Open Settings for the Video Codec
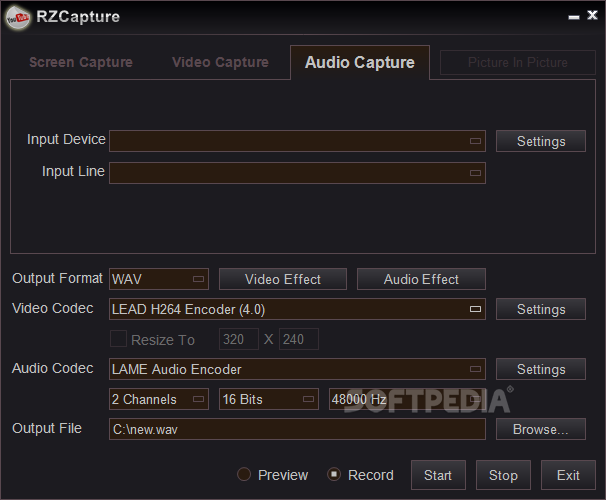606x500 pixels. (541, 309)
